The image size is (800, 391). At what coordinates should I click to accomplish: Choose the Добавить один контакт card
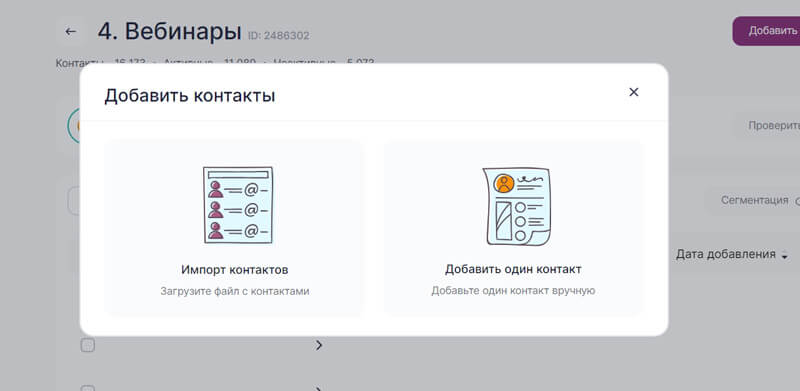coord(513,228)
